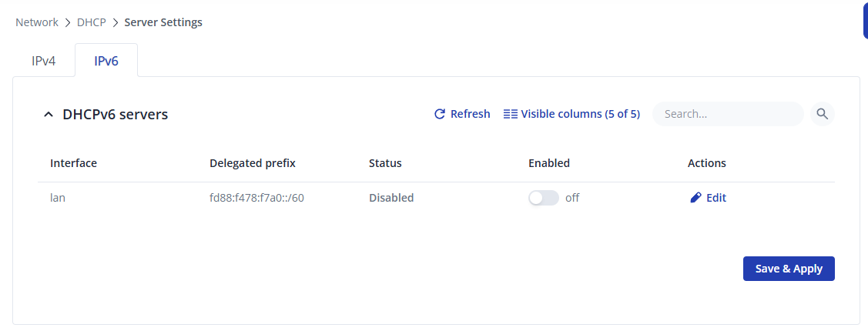The height and width of the screenshot is (331, 868).
Task: Click the circular Refresh arrow icon
Action: point(440,114)
